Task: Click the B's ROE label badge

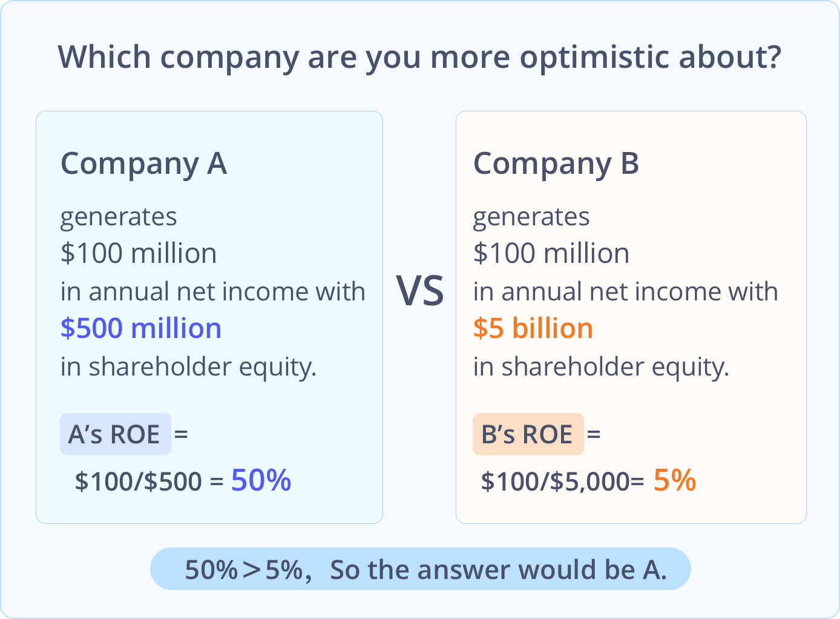Action: (x=528, y=434)
